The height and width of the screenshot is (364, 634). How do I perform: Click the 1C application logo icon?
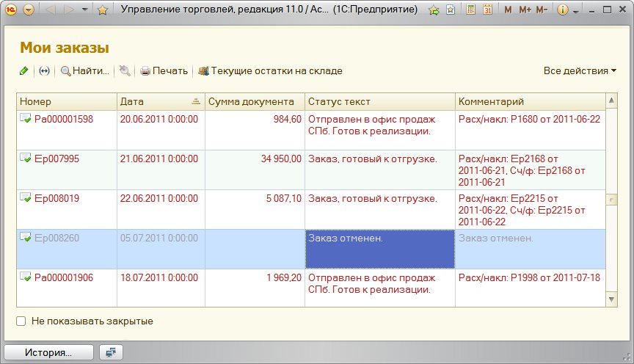coord(11,10)
